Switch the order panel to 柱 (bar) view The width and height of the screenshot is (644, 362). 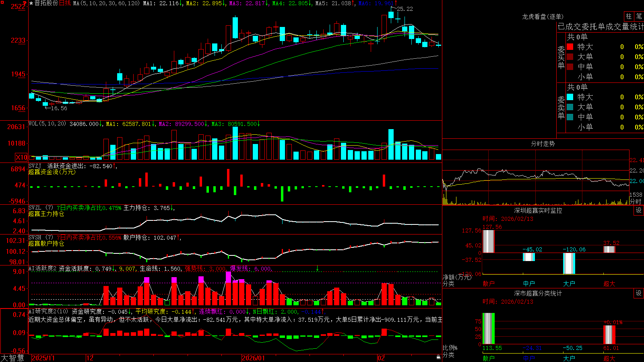pos(629,16)
